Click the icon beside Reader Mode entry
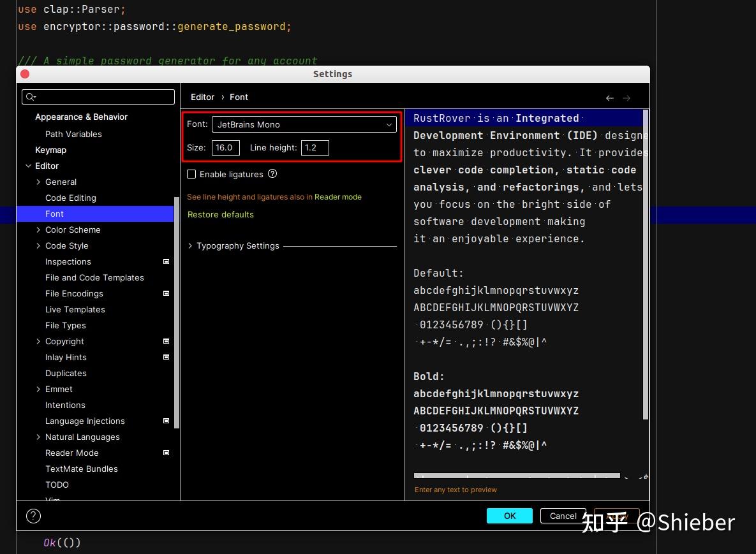Screen dimensions: 756x554 click(165, 453)
